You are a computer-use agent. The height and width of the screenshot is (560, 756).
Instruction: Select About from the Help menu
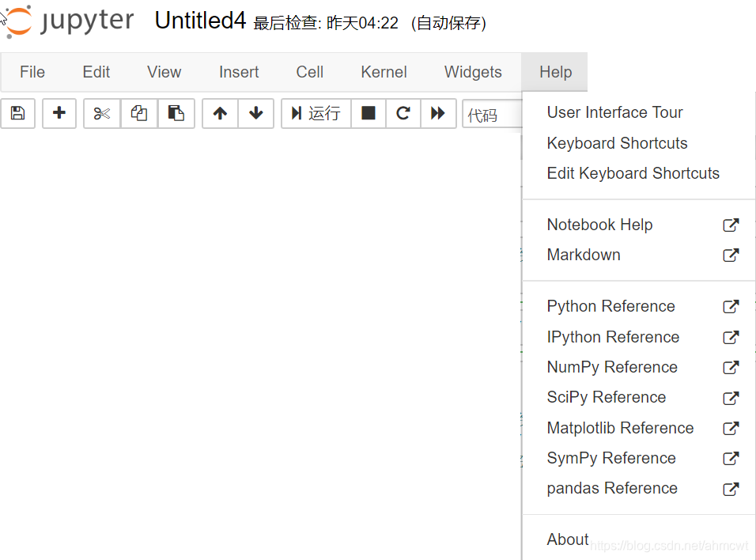point(567,539)
